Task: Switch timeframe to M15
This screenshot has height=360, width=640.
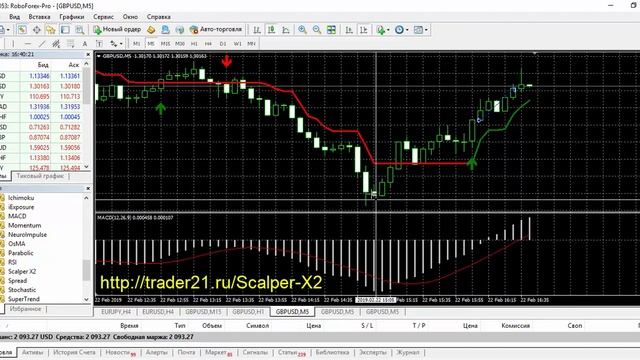Action: click(x=165, y=44)
